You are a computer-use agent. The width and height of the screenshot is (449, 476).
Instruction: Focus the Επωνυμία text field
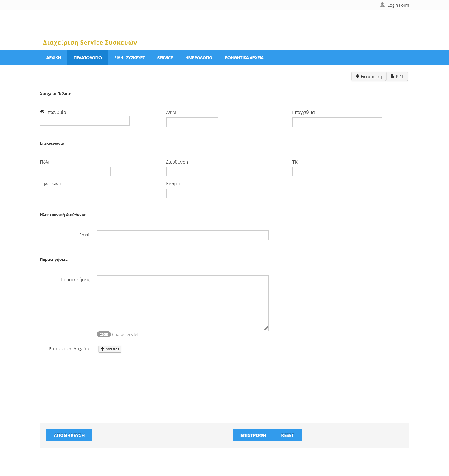(x=85, y=121)
